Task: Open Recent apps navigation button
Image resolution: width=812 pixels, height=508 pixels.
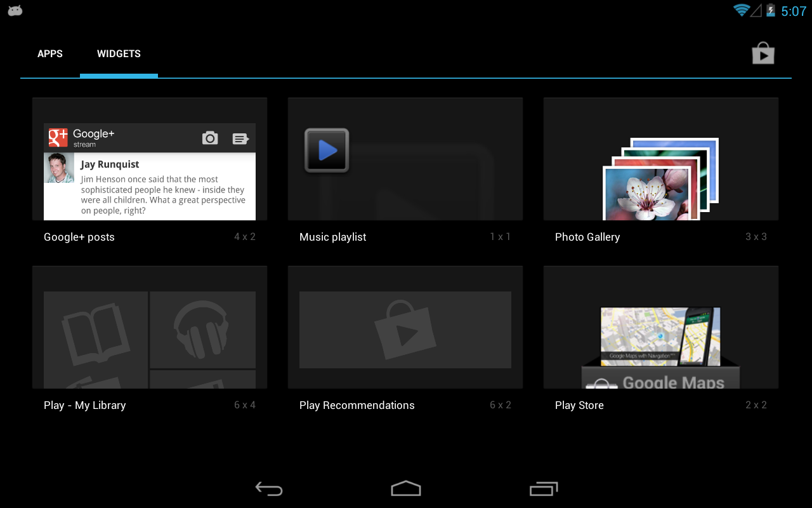Action: pos(544,488)
